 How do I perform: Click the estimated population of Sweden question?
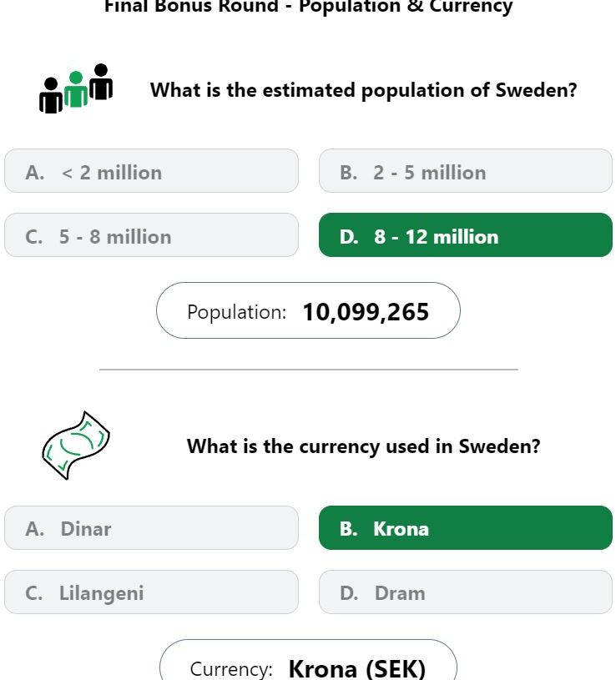coord(364,90)
